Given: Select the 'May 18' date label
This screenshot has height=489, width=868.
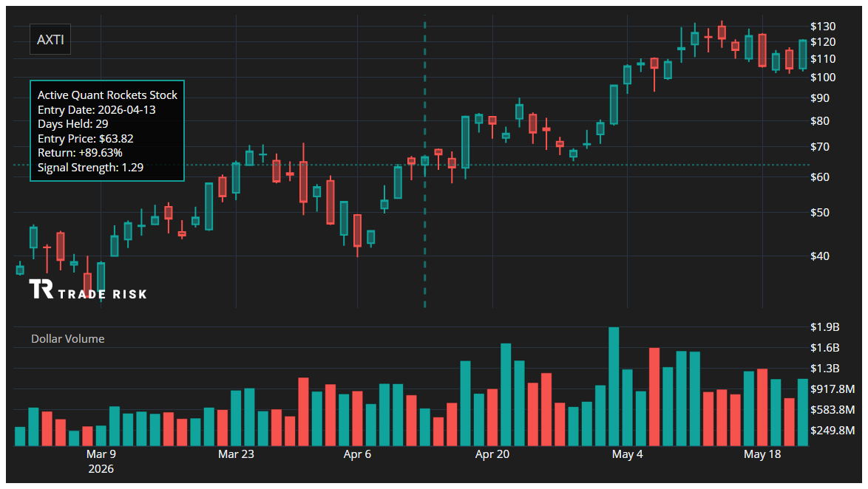Looking at the screenshot, I should pos(762,454).
